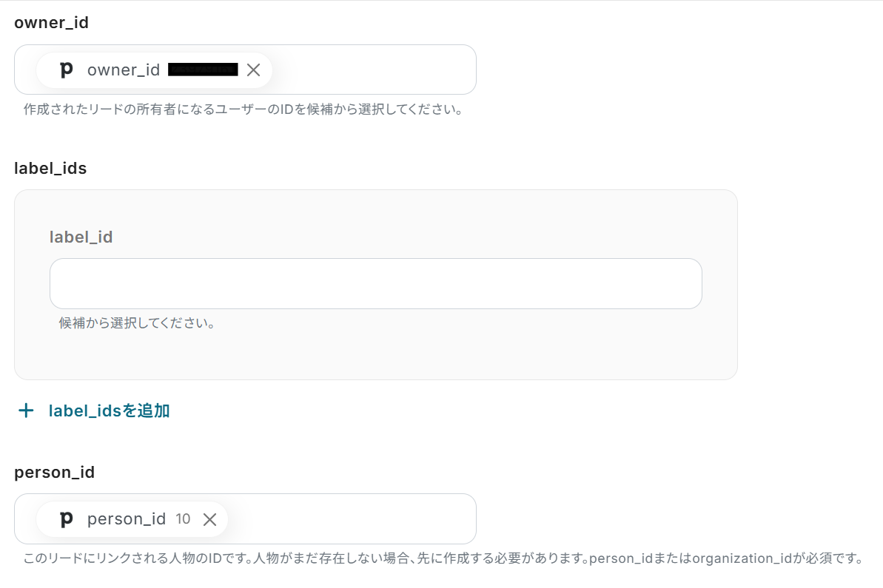
Task: Select the label_ids section heading
Action: (51, 169)
